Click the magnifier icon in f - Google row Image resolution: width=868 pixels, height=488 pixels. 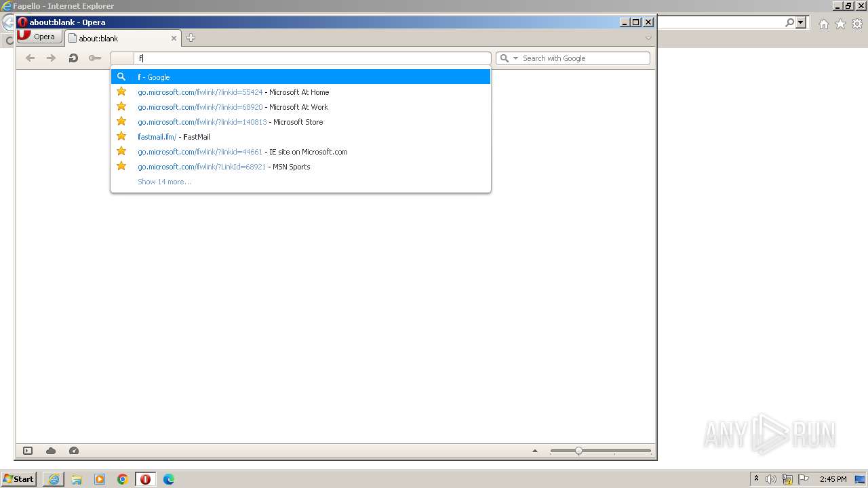coord(121,77)
